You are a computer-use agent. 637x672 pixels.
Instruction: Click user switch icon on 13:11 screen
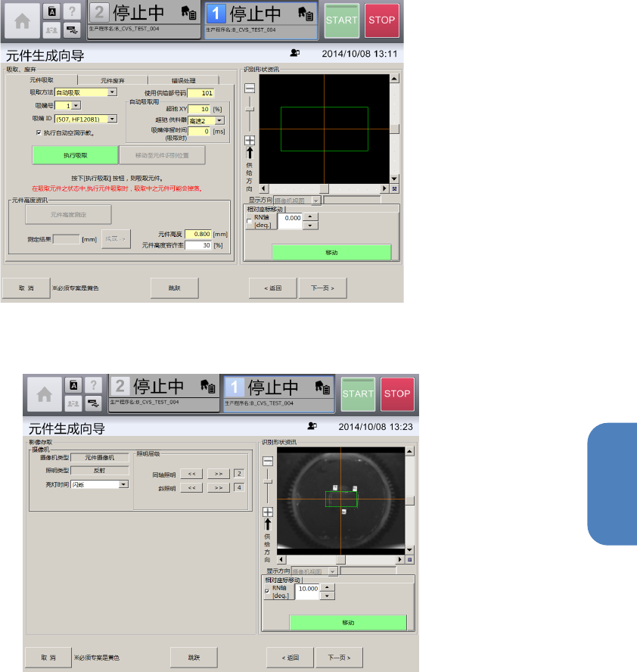[x=52, y=30]
